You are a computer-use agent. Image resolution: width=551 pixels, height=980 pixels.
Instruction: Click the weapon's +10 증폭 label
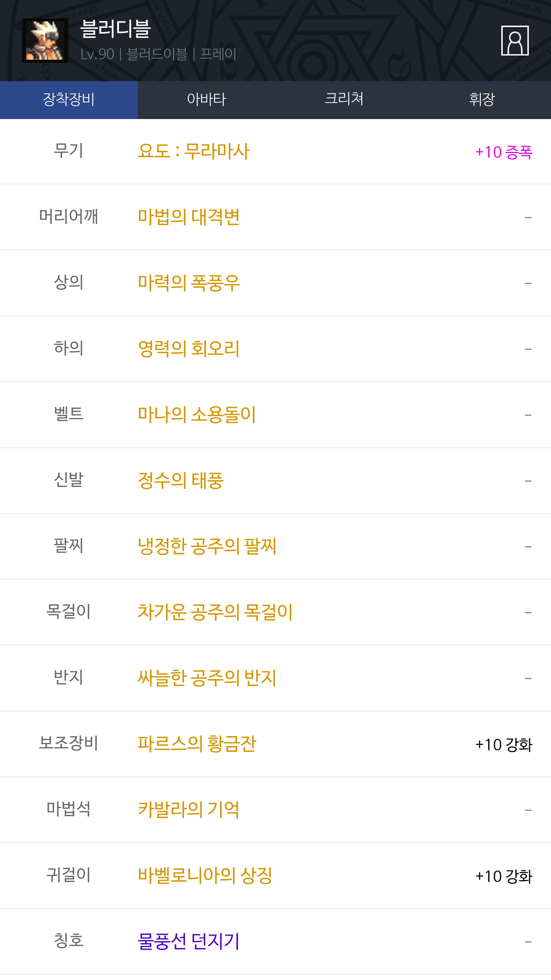[x=504, y=152]
